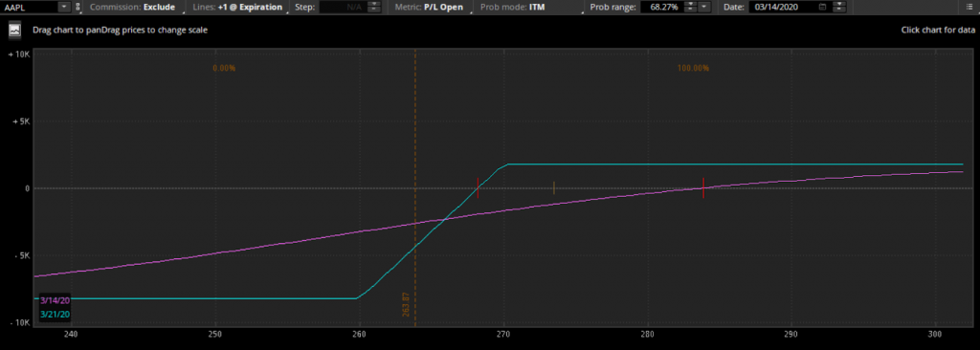Viewport: 980px width, 350px height.
Task: Click the chart mode icon below AAPL
Action: pyautogui.click(x=15, y=30)
